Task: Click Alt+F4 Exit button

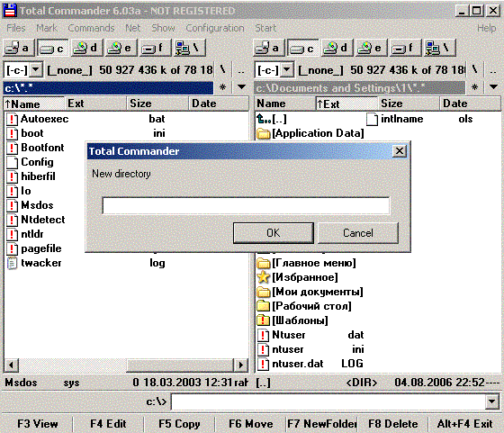Action: 464,424
